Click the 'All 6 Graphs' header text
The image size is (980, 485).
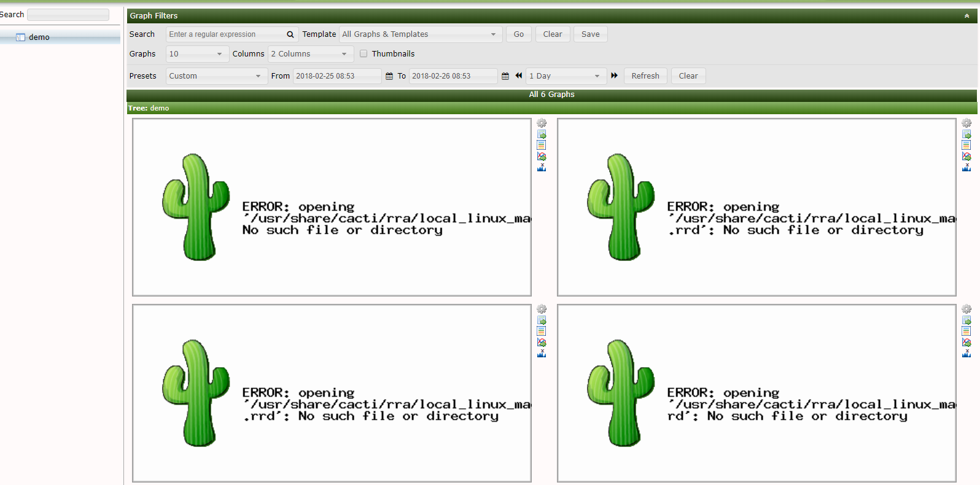(551, 95)
